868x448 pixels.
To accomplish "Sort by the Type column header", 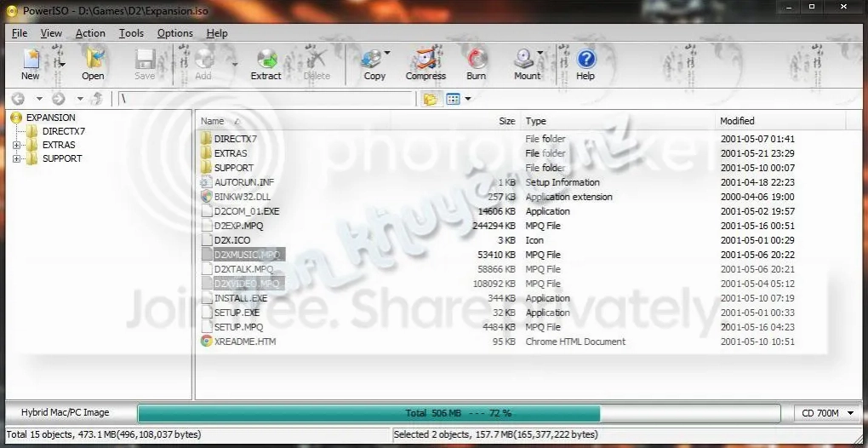I will 618,121.
